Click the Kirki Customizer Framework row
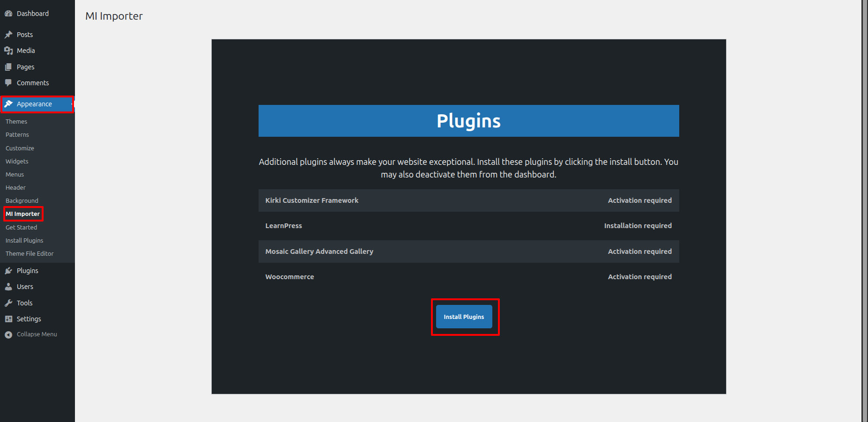Screen dimensions: 868x422 click(468, 200)
